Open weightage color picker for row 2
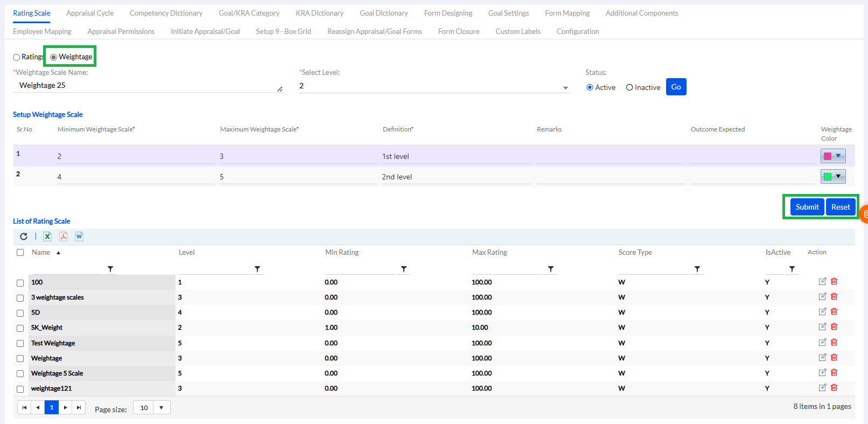 point(838,177)
